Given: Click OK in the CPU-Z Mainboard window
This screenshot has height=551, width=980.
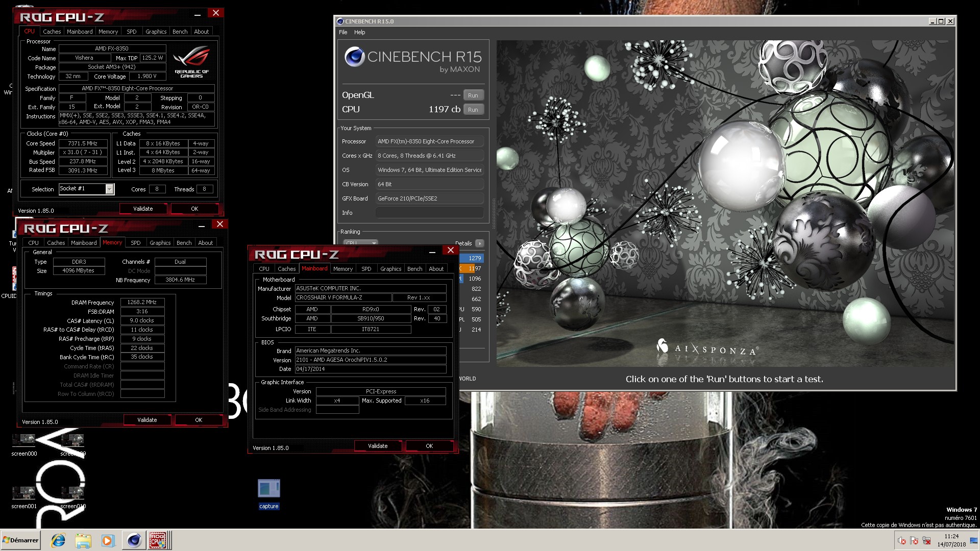Looking at the screenshot, I should coord(429,446).
